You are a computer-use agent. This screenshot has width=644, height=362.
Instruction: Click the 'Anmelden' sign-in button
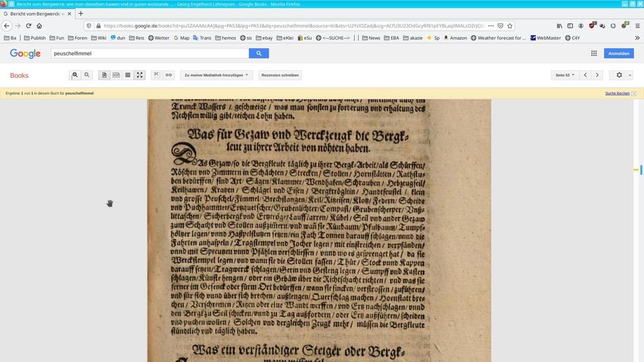click(619, 53)
